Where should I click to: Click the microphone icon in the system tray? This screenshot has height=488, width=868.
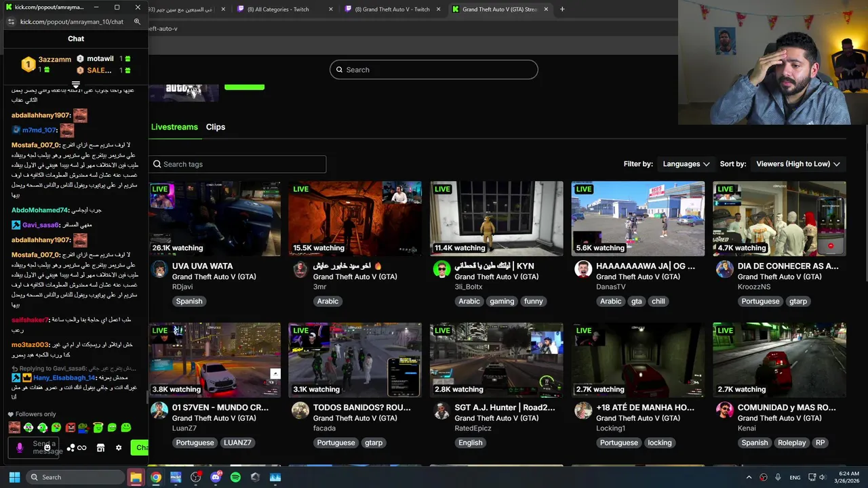778,477
